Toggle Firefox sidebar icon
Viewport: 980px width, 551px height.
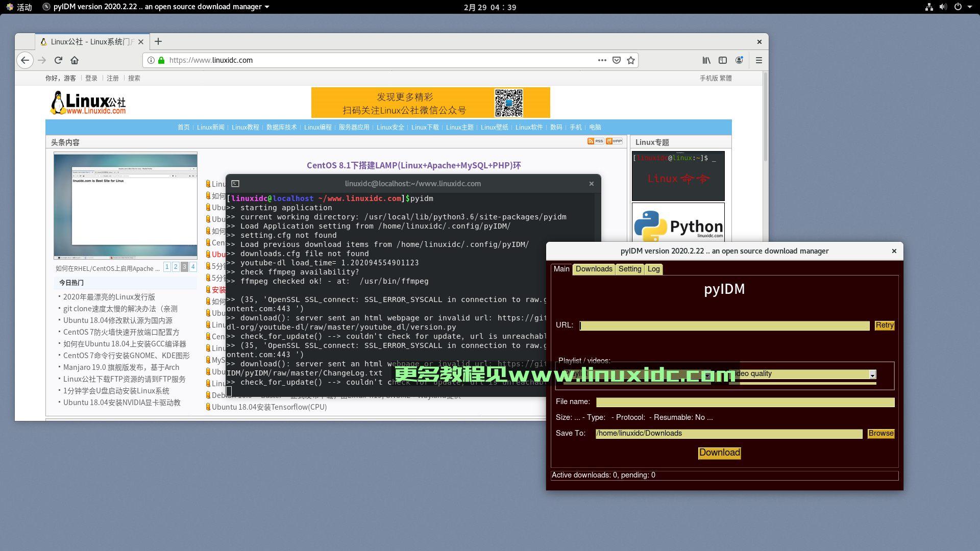tap(723, 60)
